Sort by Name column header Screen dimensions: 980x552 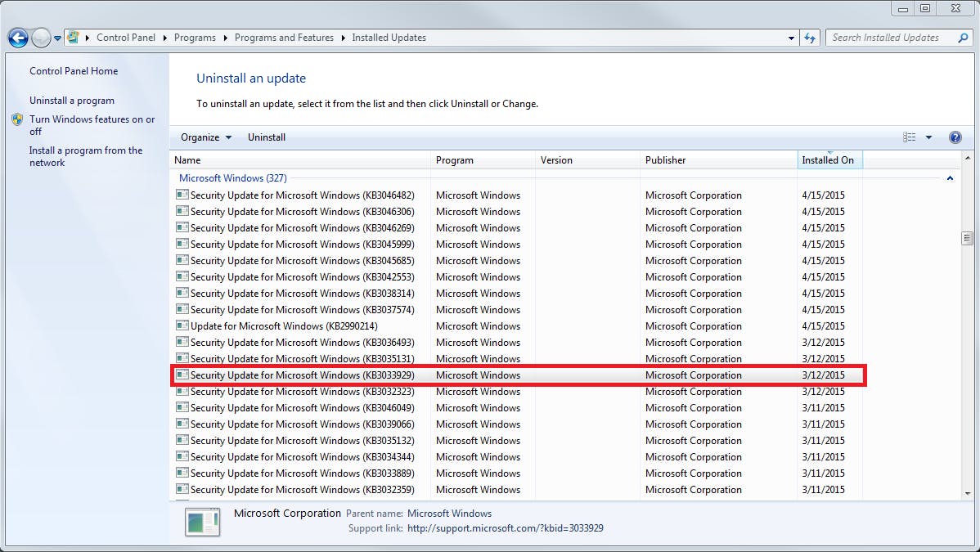[300, 160]
